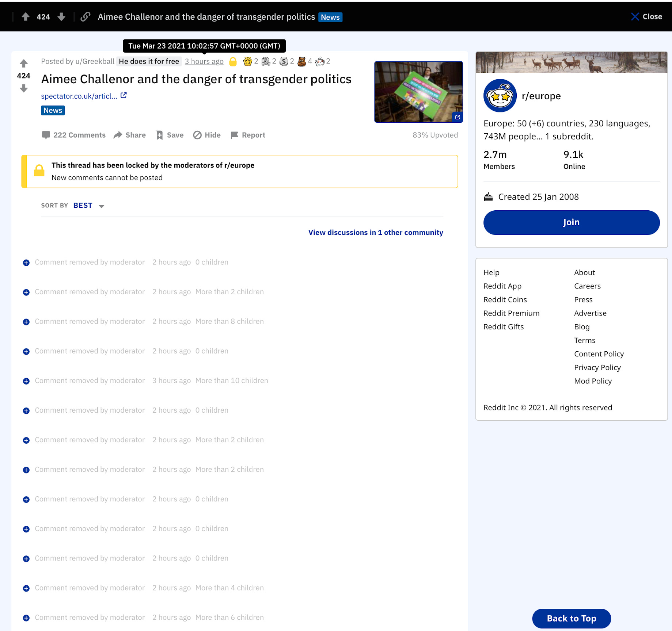Expand the first 'More than 2 children' comment
Image resolution: width=672 pixels, height=631 pixels.
click(26, 292)
